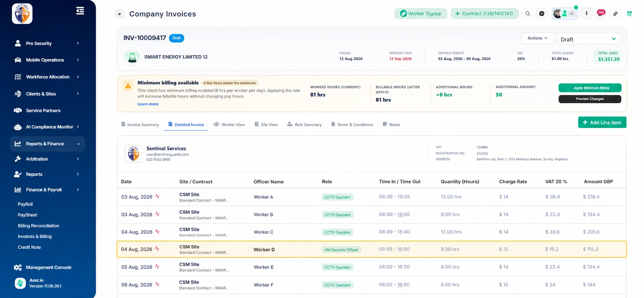Image resolution: width=644 pixels, height=298 pixels.
Task: Open PayRoll in the sidebar
Action: (x=25, y=204)
